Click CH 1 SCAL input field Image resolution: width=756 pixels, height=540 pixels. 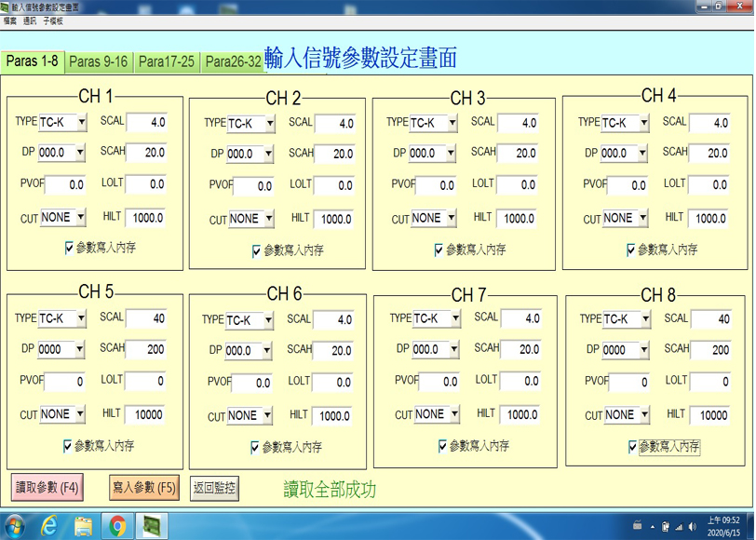pos(146,122)
